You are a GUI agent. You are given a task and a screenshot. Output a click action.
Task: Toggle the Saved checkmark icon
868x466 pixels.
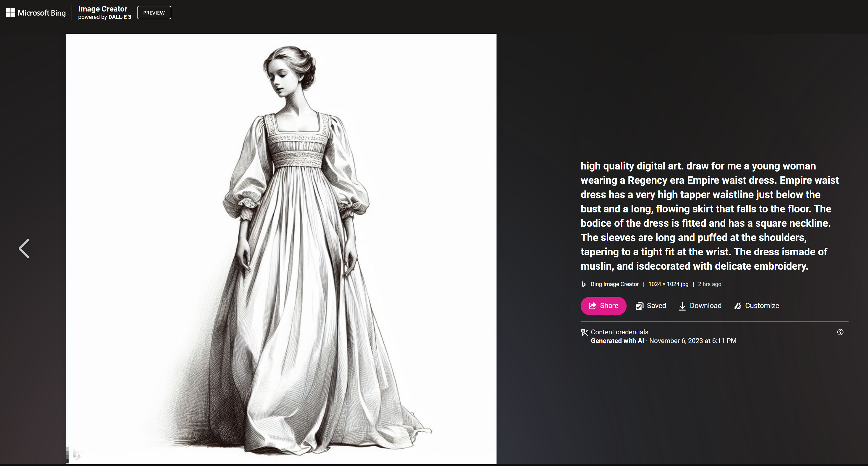click(x=639, y=306)
